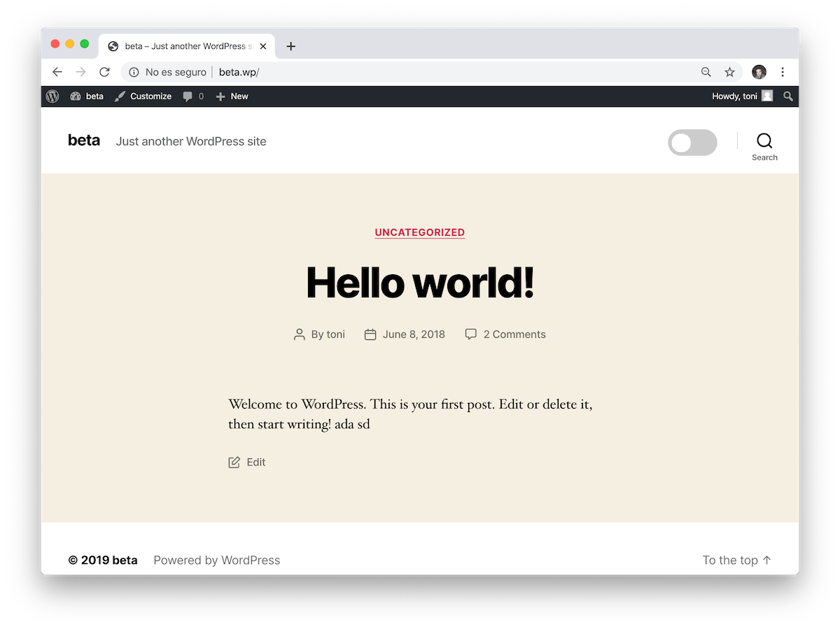
Task: Open the Powered by WordPress footer link
Action: tap(217, 560)
